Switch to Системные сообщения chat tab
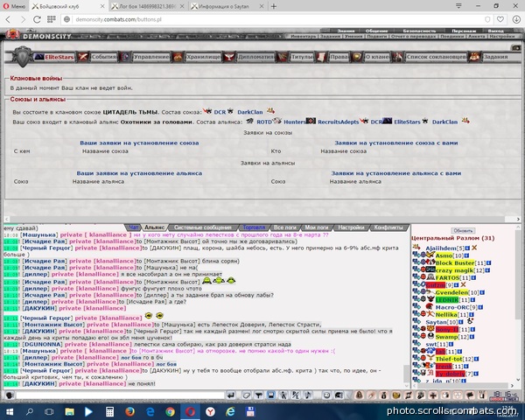Screen dimensions: 525x420 click(203, 227)
